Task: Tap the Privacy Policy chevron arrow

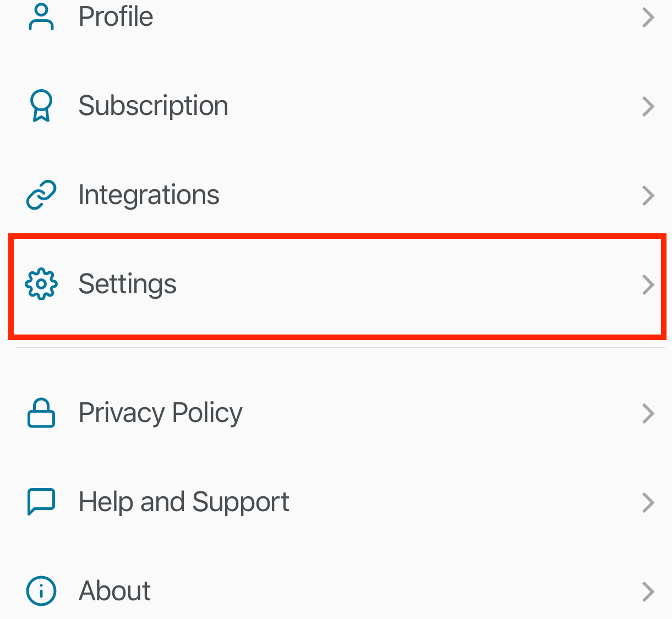Action: pyautogui.click(x=648, y=413)
